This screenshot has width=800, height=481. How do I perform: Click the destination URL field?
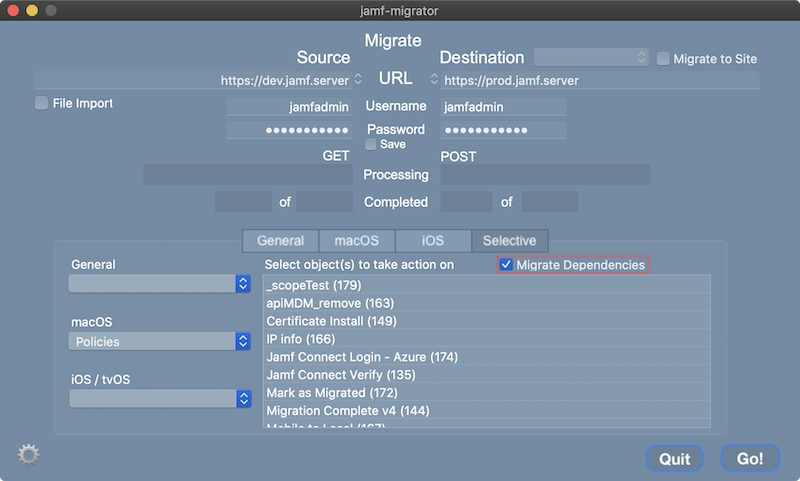pyautogui.click(x=600, y=80)
